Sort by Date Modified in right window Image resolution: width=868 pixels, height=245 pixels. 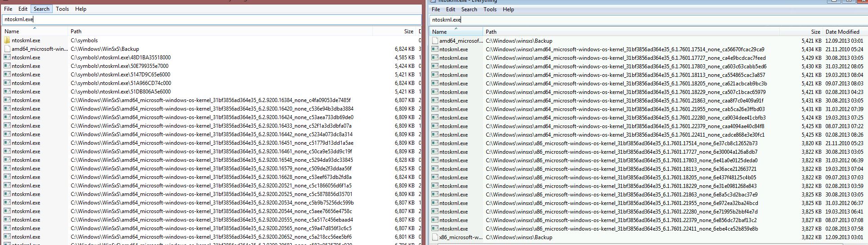click(845, 32)
